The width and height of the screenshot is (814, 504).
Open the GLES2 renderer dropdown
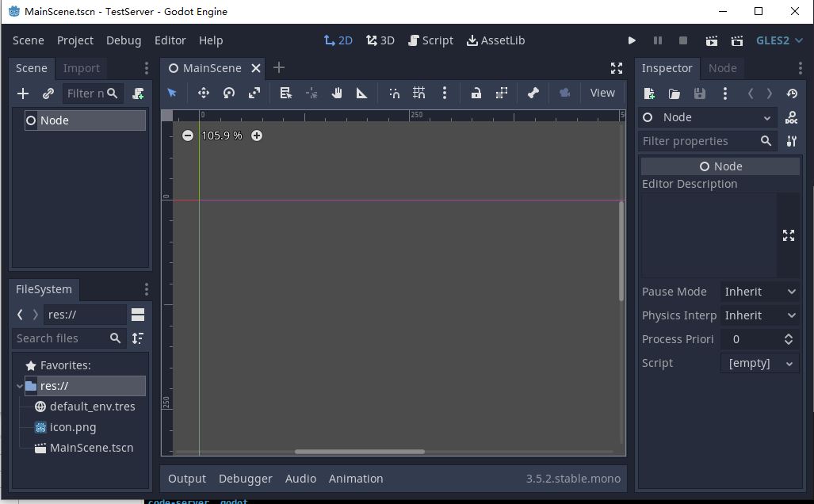[x=779, y=40]
